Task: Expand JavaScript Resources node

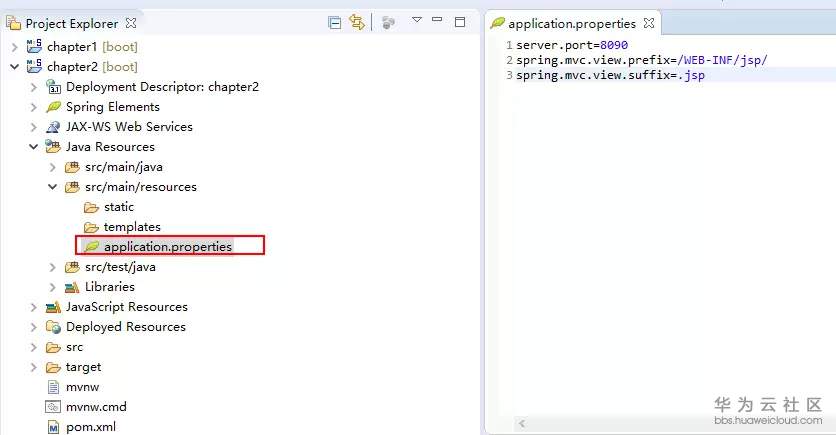Action: (x=34, y=307)
